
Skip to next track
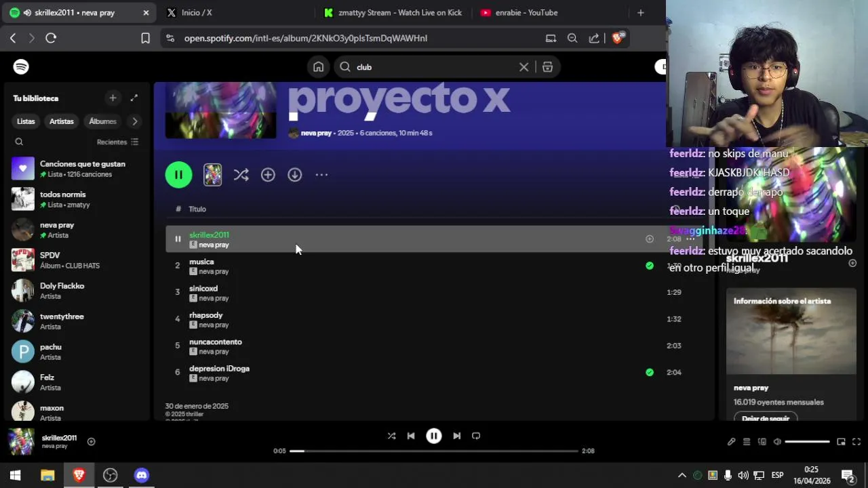click(457, 436)
